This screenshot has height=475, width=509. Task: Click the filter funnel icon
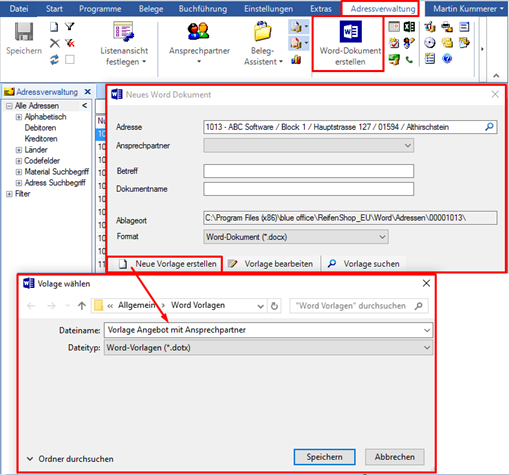[x=70, y=26]
